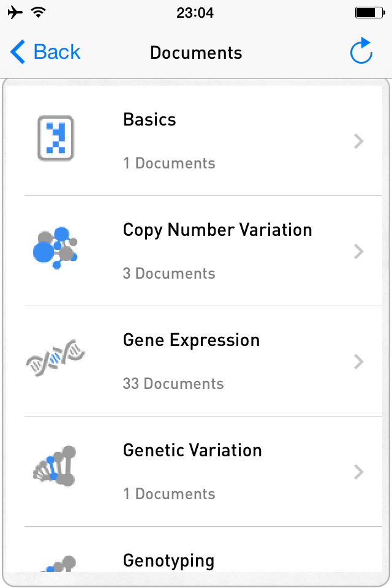The width and height of the screenshot is (392, 588).
Task: Tap the Copy Number Variation bubbles icon
Action: click(55, 247)
